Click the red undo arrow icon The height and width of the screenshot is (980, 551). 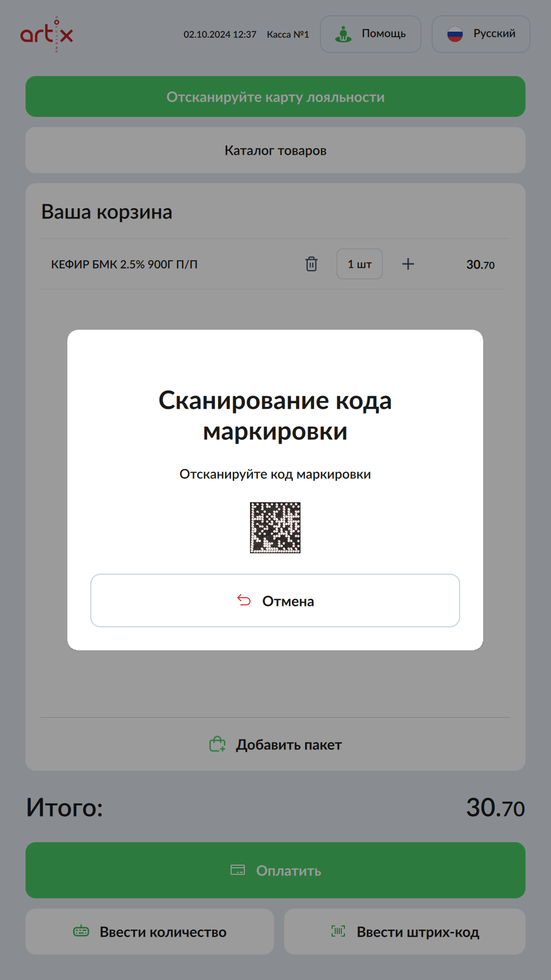tap(244, 600)
